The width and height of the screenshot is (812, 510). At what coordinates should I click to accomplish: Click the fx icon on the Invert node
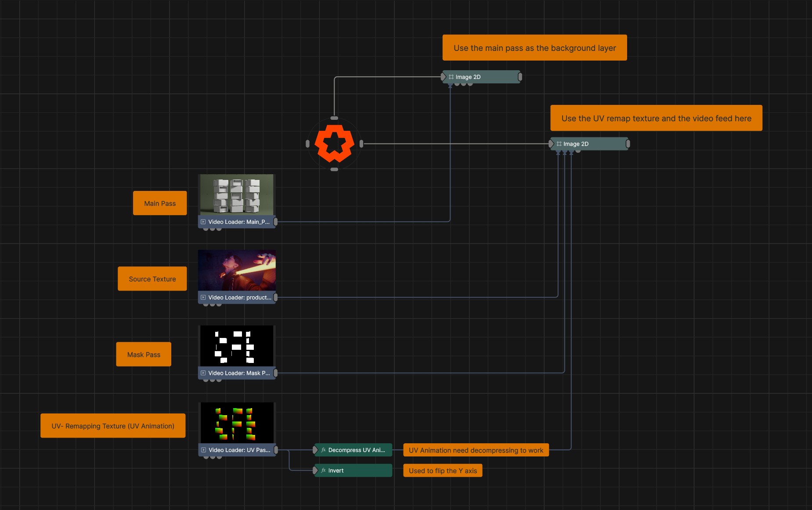[x=323, y=470]
